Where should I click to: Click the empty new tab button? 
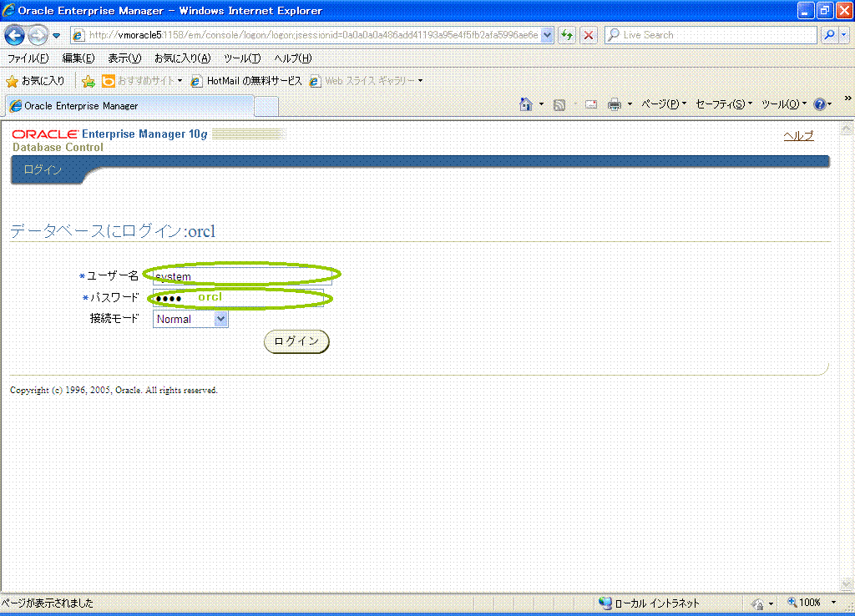[266, 106]
